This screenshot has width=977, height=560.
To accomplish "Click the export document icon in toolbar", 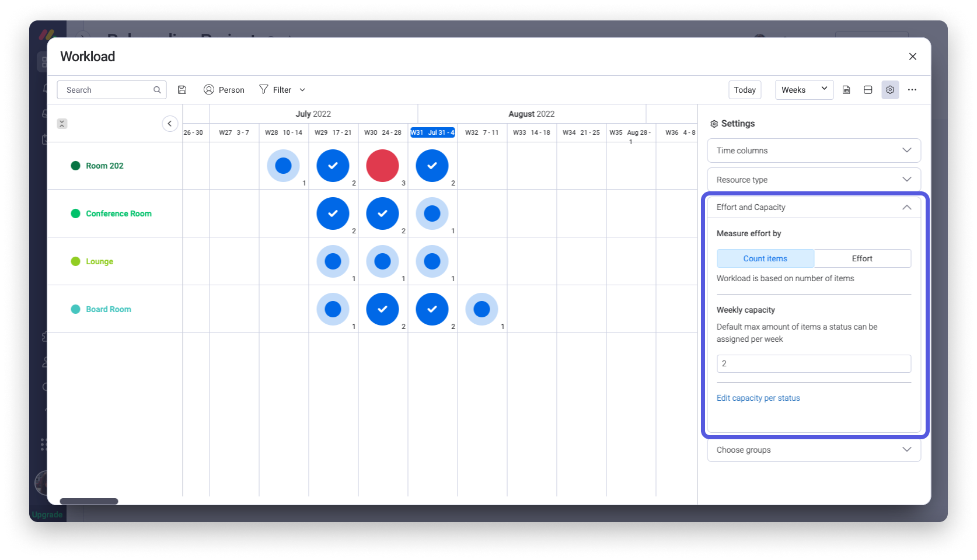I will click(846, 90).
